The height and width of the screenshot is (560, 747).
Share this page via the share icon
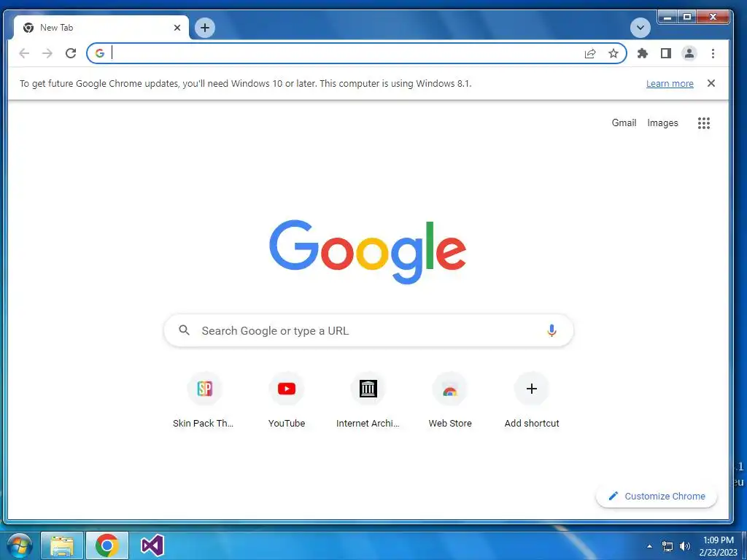[590, 53]
